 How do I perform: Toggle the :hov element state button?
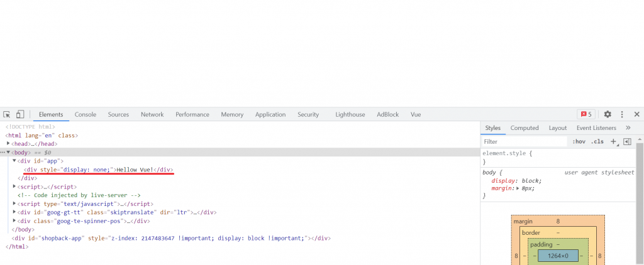(x=579, y=141)
